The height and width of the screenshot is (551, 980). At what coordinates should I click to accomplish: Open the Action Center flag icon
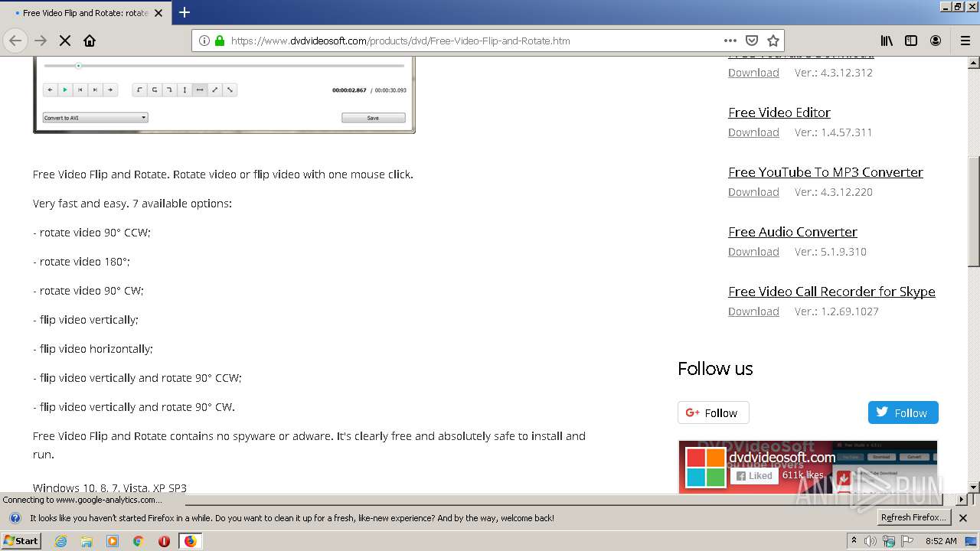[906, 541]
